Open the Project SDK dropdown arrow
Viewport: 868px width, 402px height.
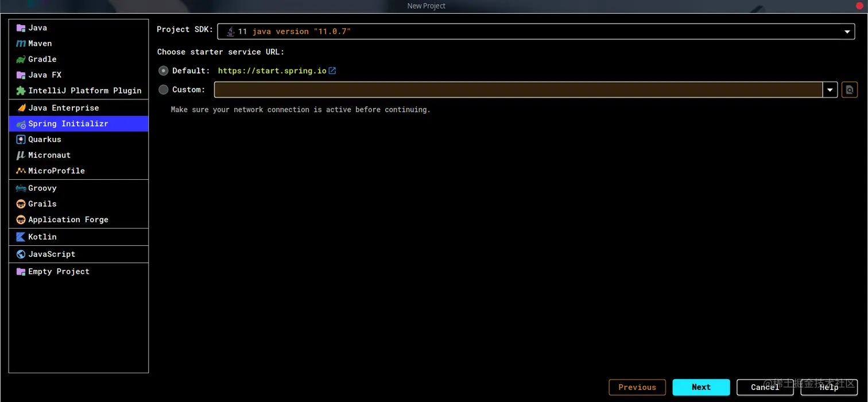847,32
